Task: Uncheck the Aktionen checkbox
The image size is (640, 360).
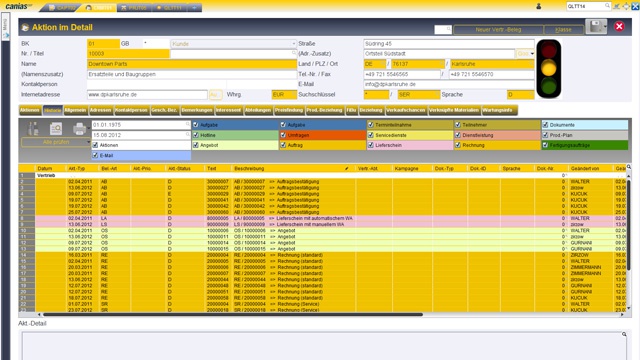Action: click(x=96, y=145)
